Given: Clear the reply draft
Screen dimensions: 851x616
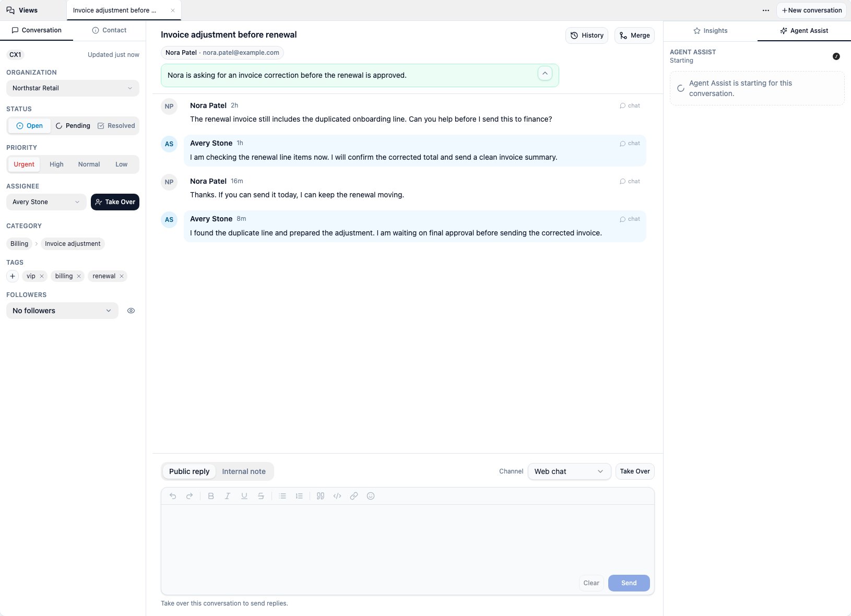Looking at the screenshot, I should click(591, 583).
